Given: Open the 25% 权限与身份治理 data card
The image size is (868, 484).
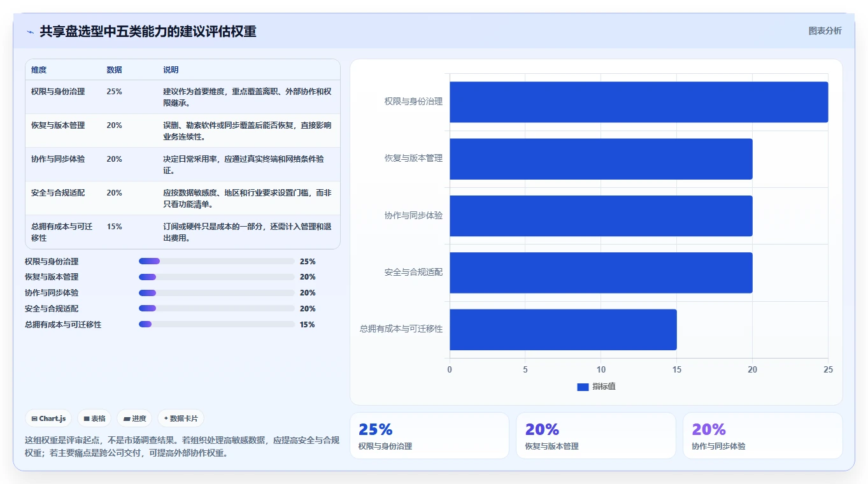Looking at the screenshot, I should [429, 436].
